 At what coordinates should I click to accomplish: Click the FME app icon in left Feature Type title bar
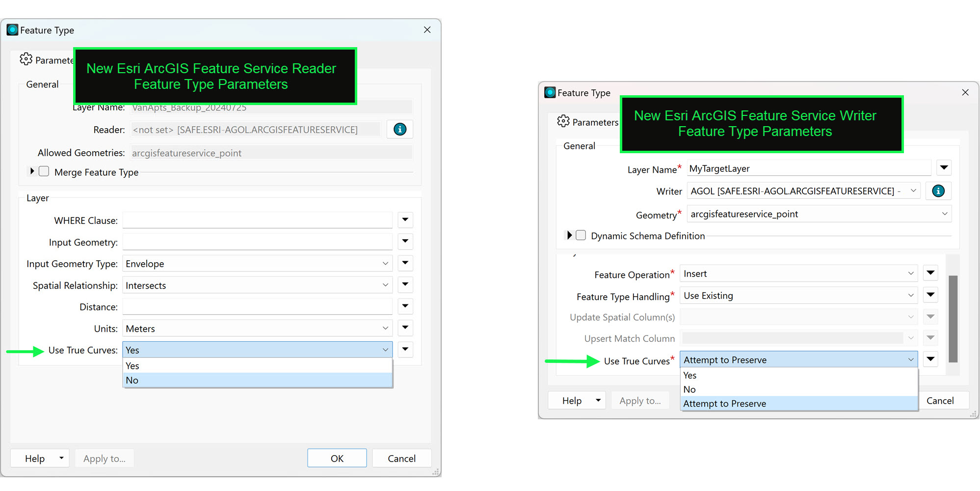12,30
